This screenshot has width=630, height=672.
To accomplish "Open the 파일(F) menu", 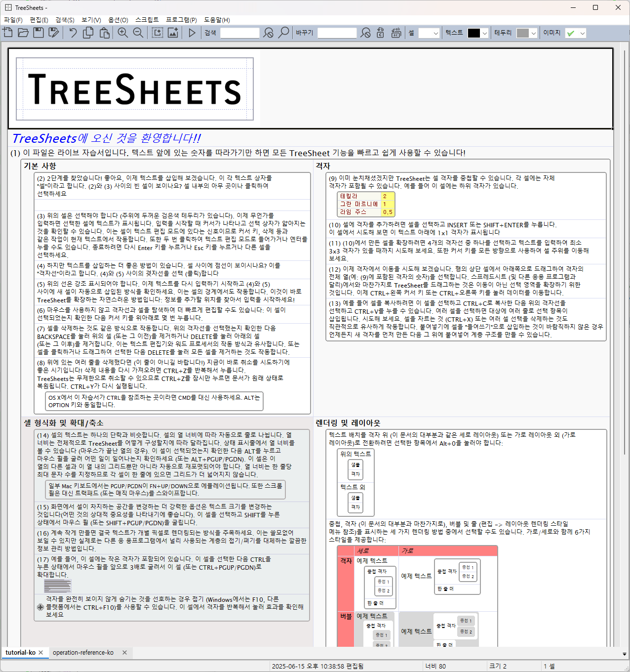I will tap(13, 20).
